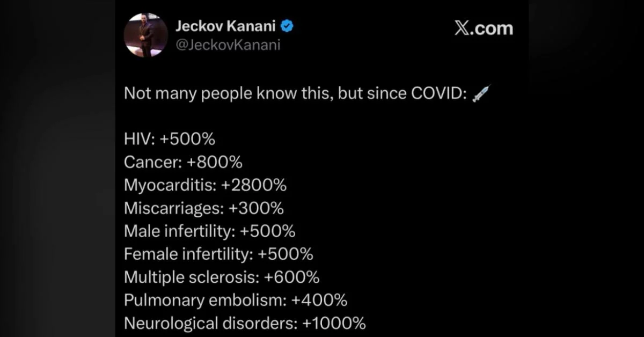The image size is (644, 337).
Task: Click the HIV label
Action: [x=138, y=140]
